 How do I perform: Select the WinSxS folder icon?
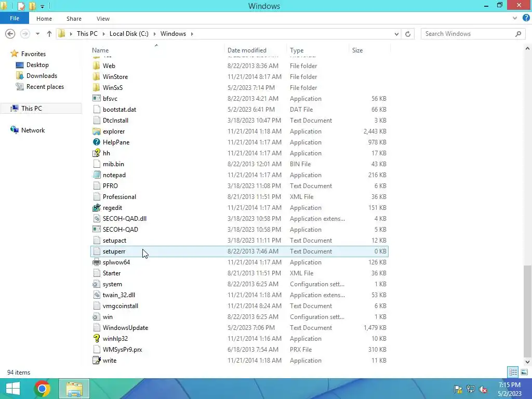click(96, 87)
